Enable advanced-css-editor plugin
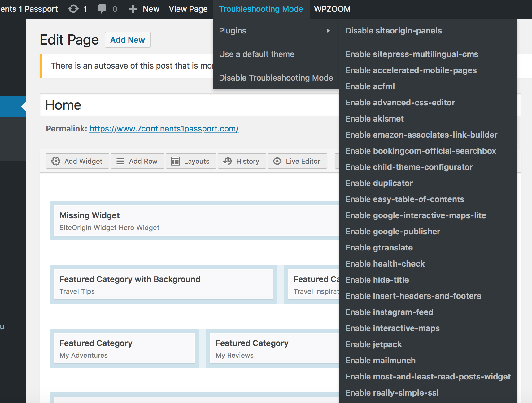Viewport: 532px width, 403px height. point(400,103)
